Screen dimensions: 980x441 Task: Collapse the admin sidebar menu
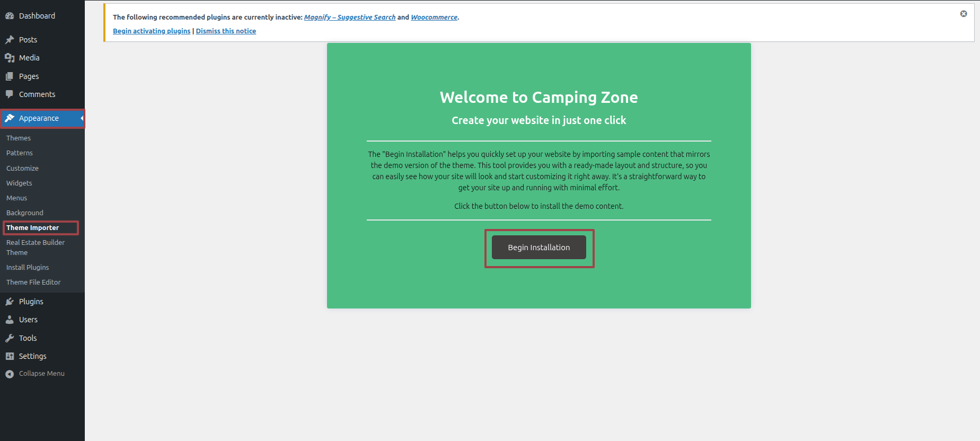[35, 374]
